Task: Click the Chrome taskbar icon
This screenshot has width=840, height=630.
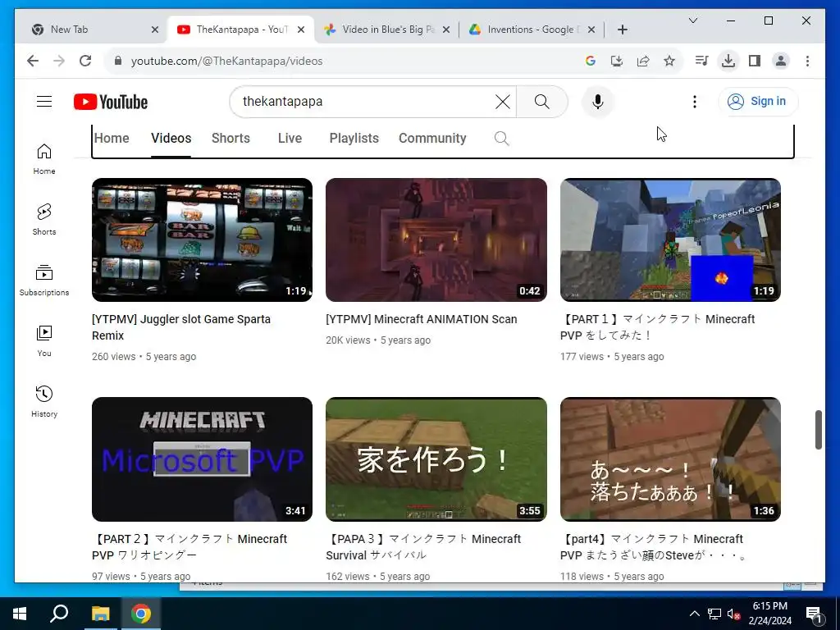Action: tap(141, 614)
